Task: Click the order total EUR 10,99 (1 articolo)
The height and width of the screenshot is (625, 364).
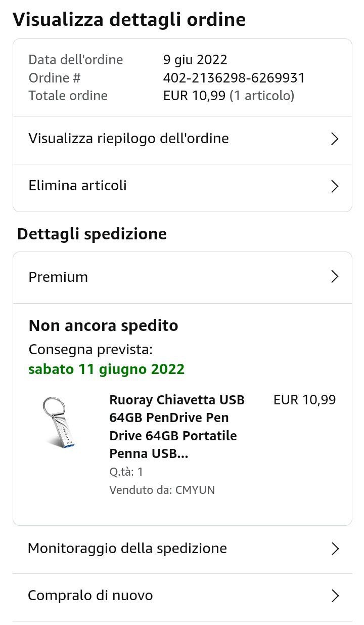Action: (229, 96)
